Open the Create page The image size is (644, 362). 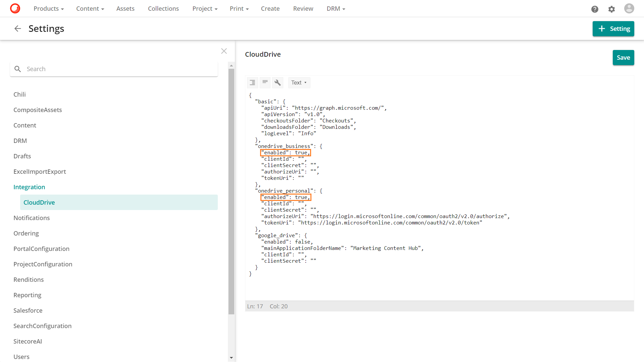(270, 8)
